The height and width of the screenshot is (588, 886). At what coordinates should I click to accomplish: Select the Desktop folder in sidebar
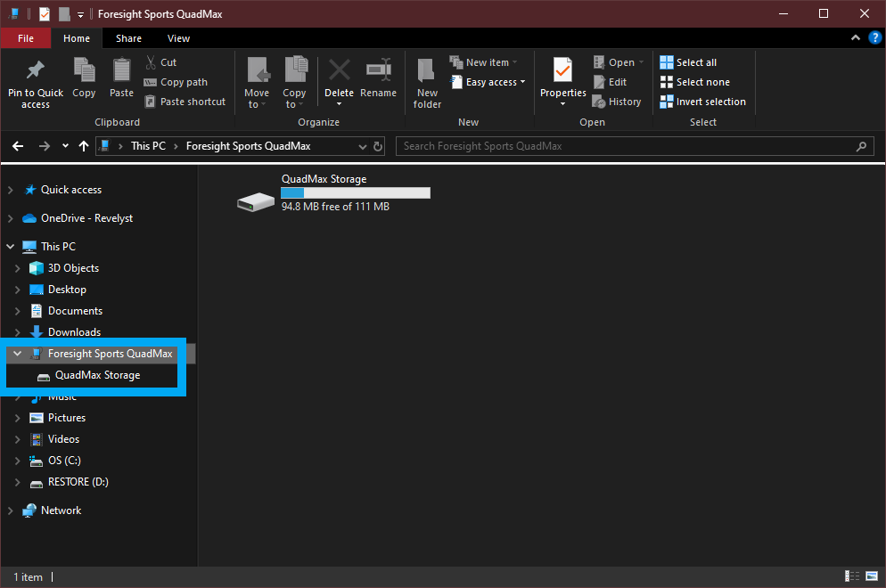(x=67, y=290)
